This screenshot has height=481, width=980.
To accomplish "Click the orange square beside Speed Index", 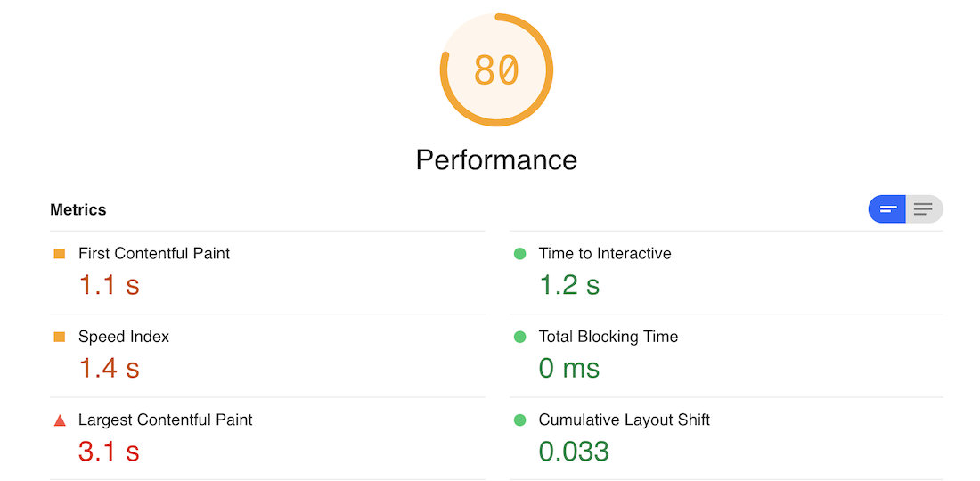I will [60, 338].
